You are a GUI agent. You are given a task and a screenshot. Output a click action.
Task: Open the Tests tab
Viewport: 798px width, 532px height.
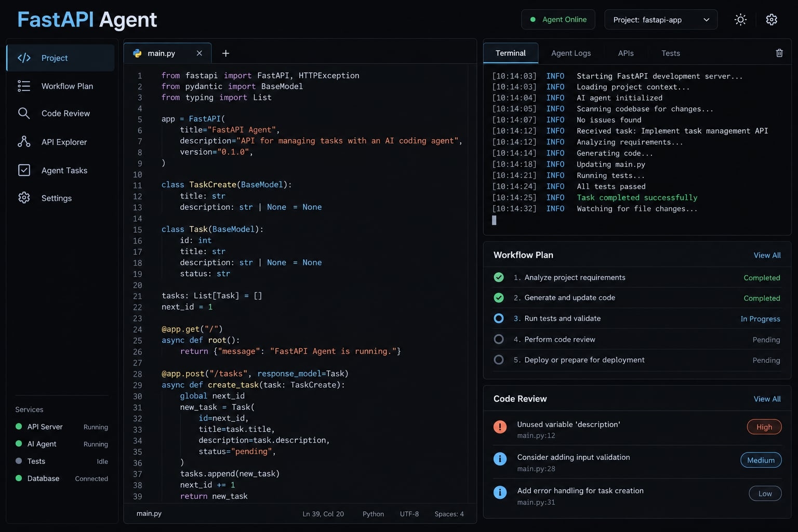pyautogui.click(x=671, y=53)
